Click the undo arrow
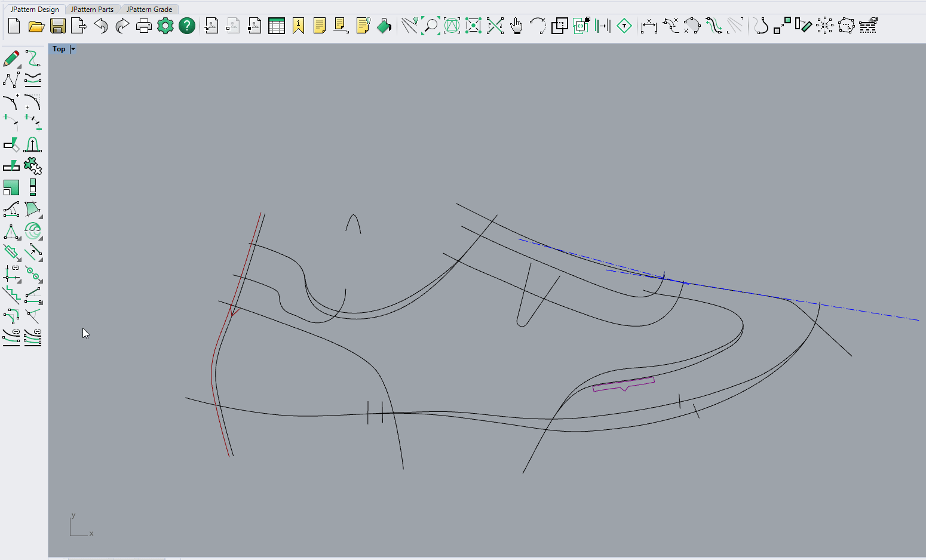Image resolution: width=926 pixels, height=560 pixels. coord(101,26)
